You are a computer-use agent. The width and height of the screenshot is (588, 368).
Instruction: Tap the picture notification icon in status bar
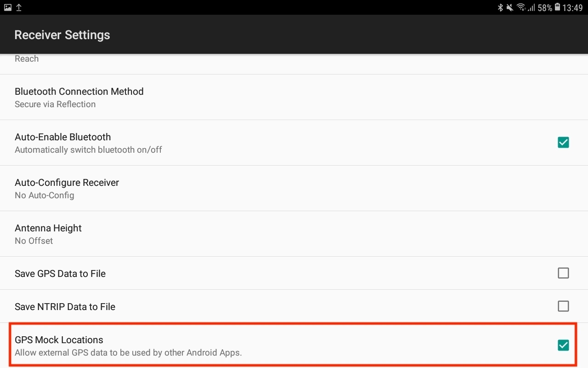(8, 7)
